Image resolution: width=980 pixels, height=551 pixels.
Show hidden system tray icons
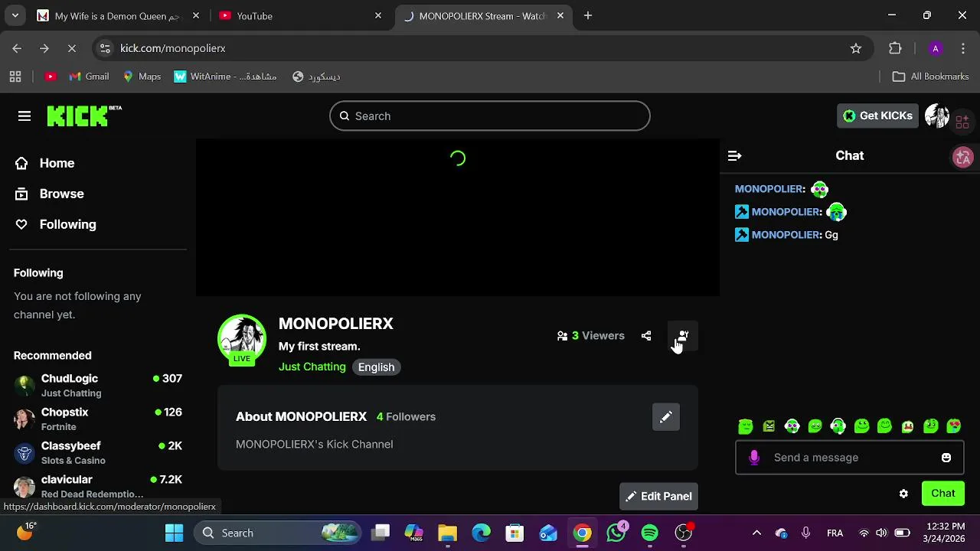756,533
